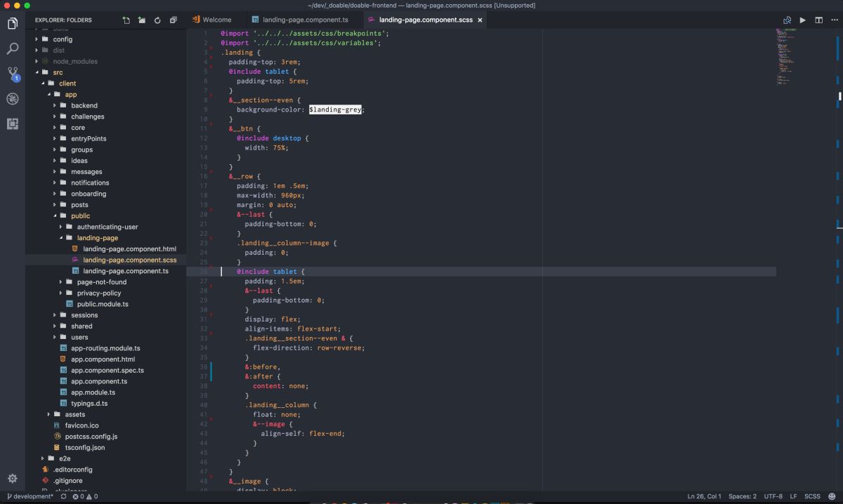Image resolution: width=843 pixels, height=504 pixels.
Task: Open the Source Control view with badge
Action: pyautogui.click(x=13, y=73)
